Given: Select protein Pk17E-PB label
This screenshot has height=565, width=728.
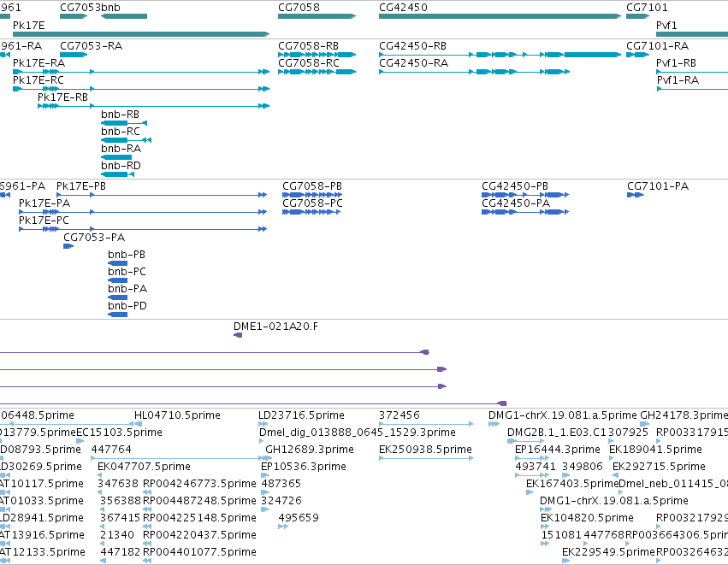Looking at the screenshot, I should (81, 186).
